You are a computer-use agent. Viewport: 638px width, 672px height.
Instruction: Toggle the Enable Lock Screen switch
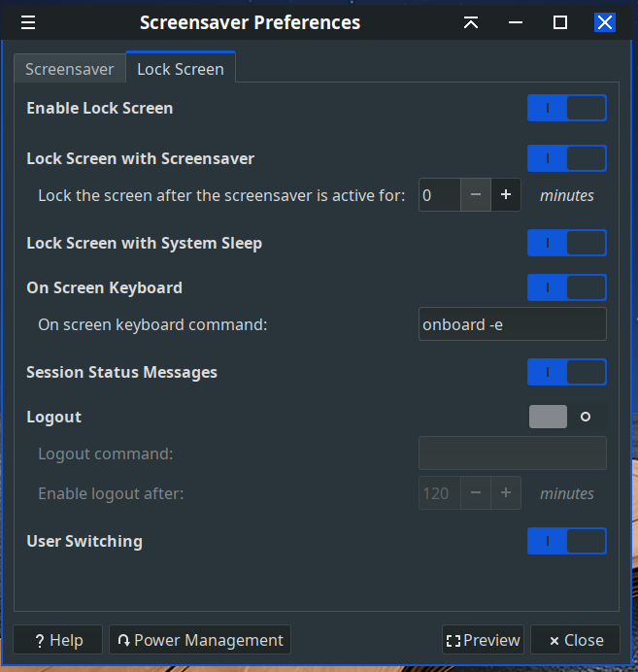(566, 108)
